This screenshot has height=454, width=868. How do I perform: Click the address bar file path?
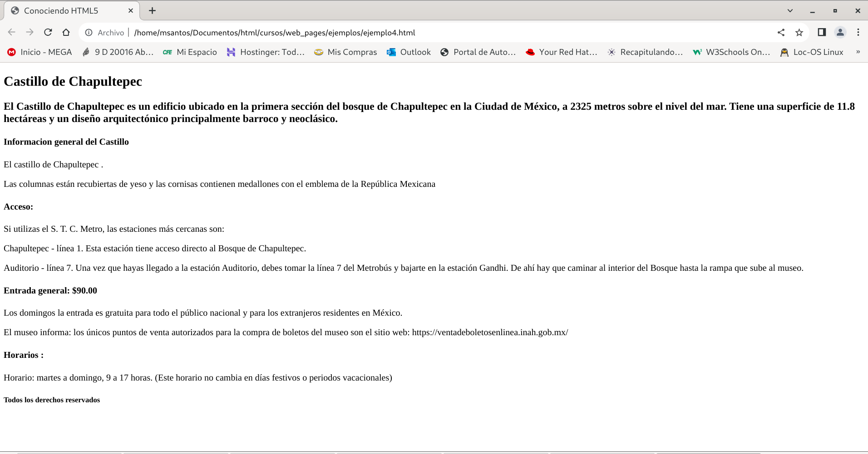tap(275, 33)
